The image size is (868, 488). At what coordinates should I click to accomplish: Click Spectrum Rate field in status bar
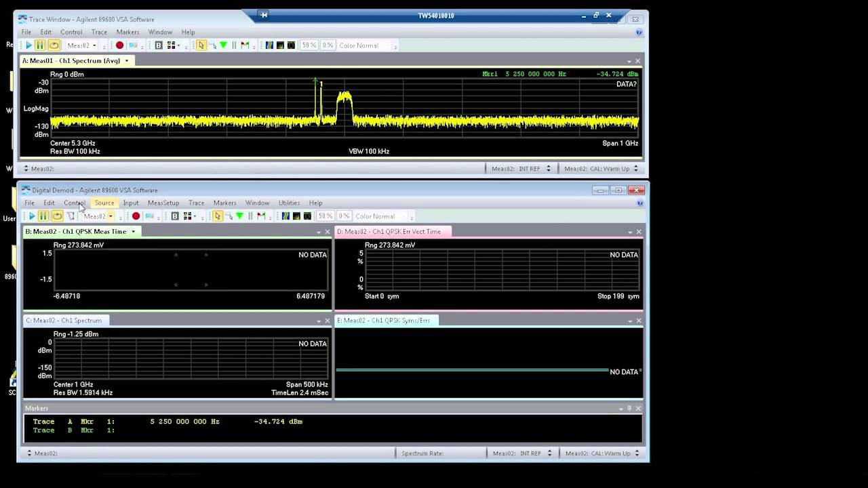click(422, 453)
